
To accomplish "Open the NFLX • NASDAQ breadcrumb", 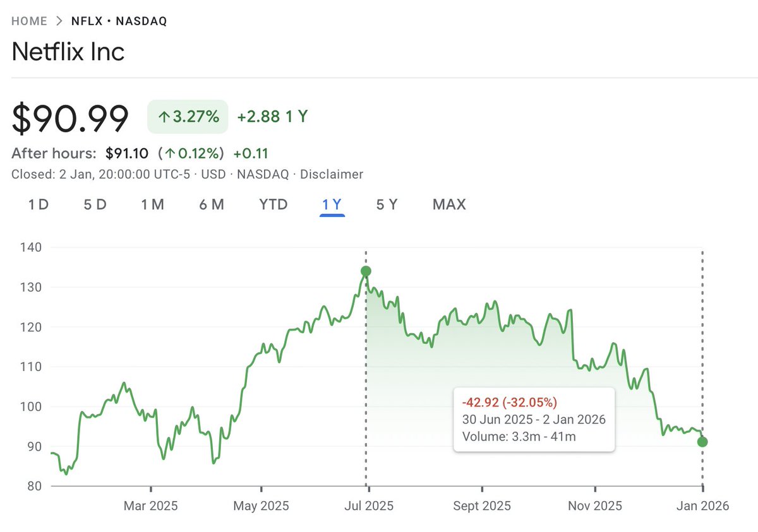I will coord(119,21).
